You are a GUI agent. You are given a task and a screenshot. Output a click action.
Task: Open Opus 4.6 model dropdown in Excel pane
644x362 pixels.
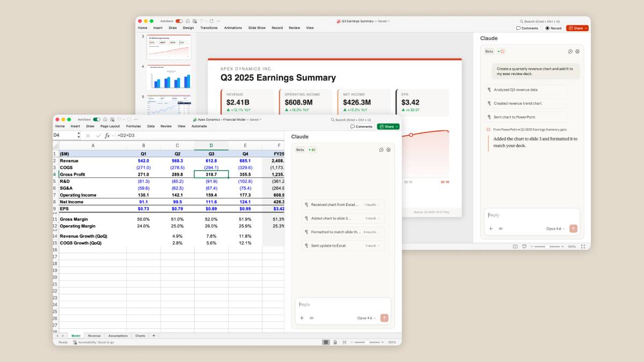(366, 318)
